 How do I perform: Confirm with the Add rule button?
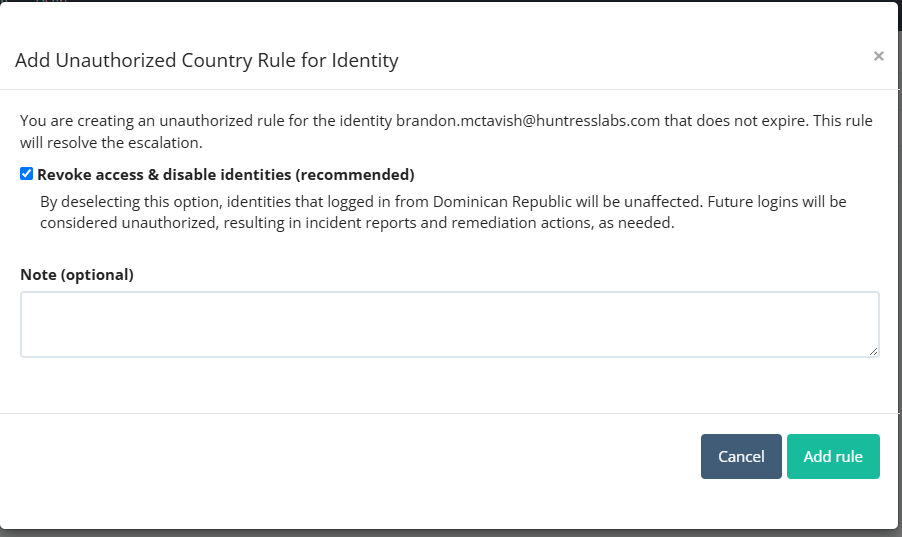[x=833, y=456]
